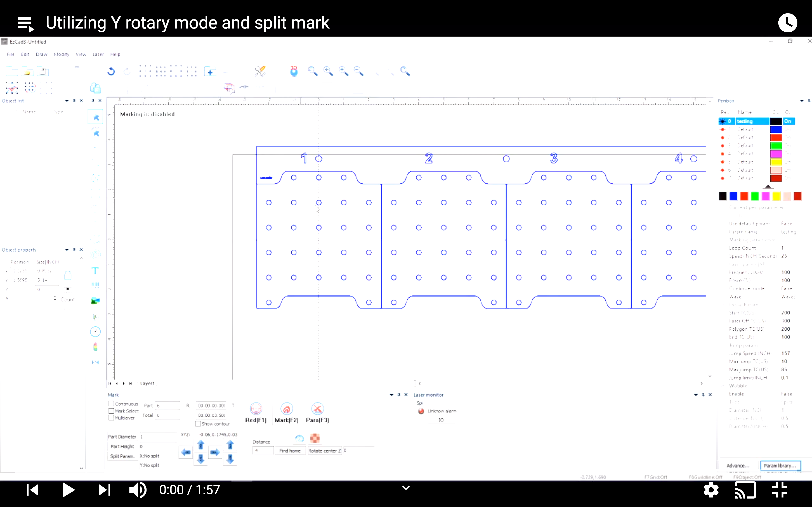Click the Red(F1) preview icon
This screenshot has width=812, height=507.
(256, 409)
